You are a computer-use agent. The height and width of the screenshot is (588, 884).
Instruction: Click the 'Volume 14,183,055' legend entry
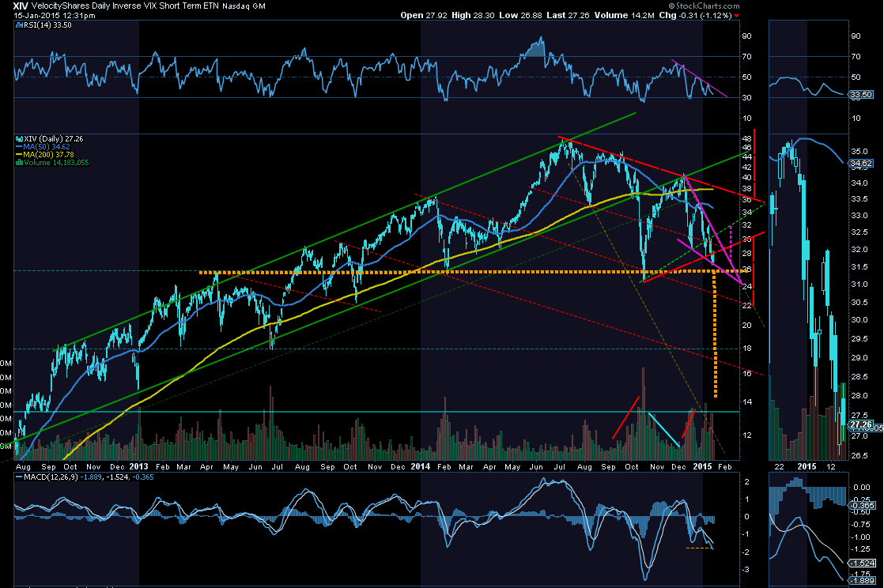pyautogui.click(x=56, y=162)
